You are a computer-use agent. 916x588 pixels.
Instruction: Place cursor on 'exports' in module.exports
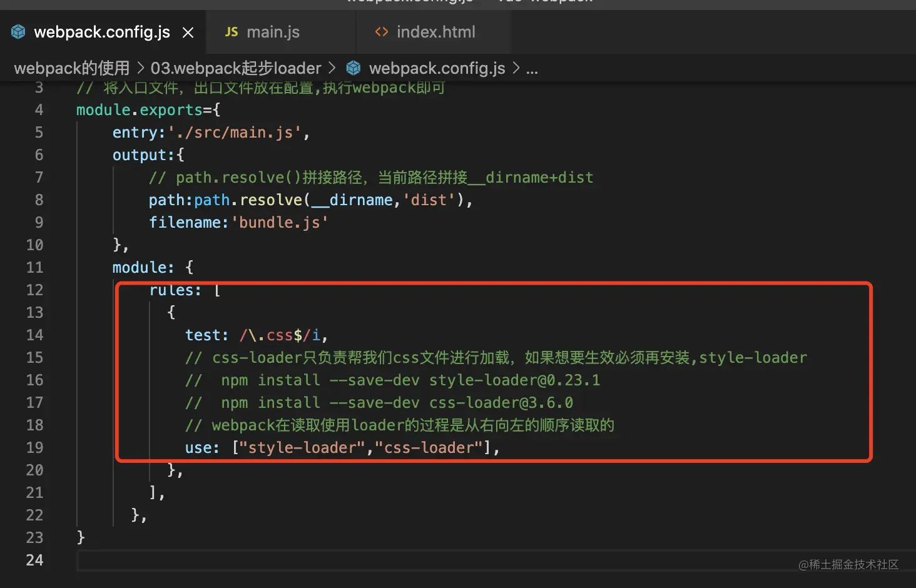[171, 110]
